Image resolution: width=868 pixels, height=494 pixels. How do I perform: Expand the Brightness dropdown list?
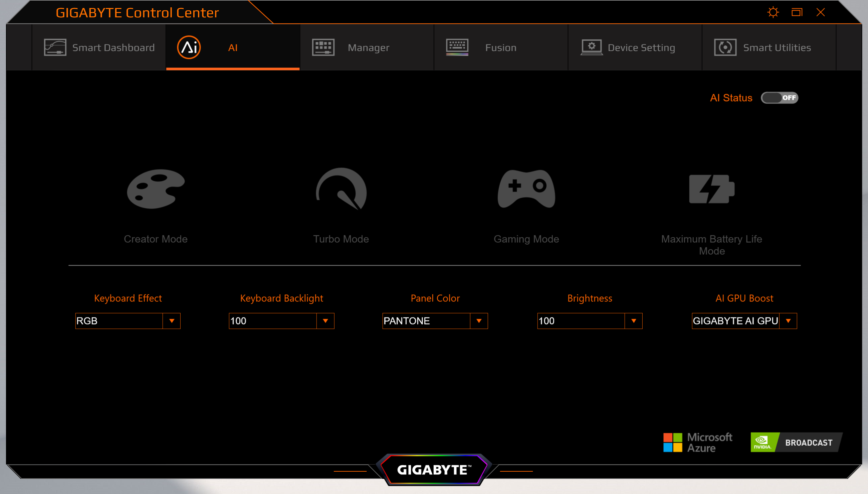[634, 321]
